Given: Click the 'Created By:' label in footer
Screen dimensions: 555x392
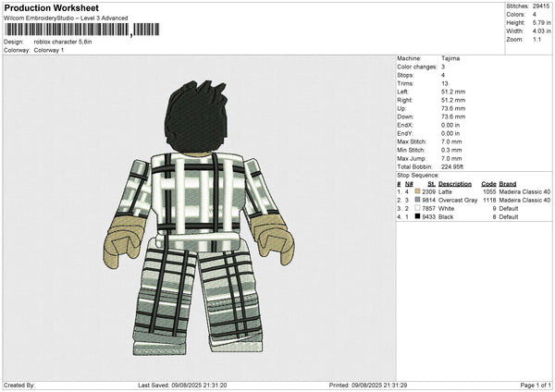Looking at the screenshot, I should click(19, 386).
